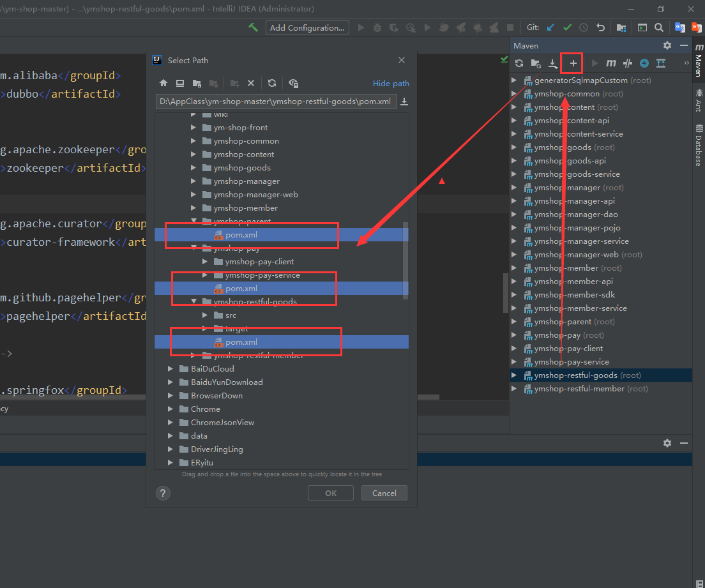Viewport: 705px width, 588px height.
Task: Hide the Maven tool window
Action: click(x=684, y=45)
